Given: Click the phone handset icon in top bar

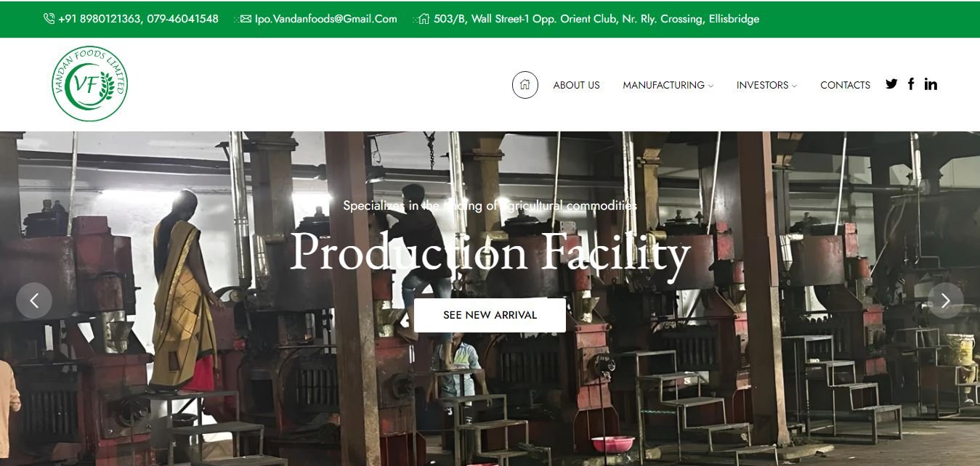Looking at the screenshot, I should pos(49,19).
